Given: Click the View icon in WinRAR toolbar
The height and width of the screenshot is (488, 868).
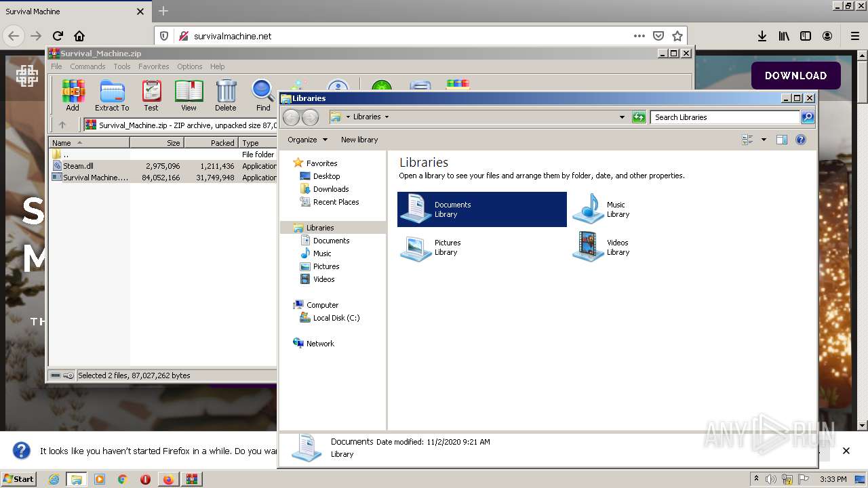Looking at the screenshot, I should click(x=189, y=95).
